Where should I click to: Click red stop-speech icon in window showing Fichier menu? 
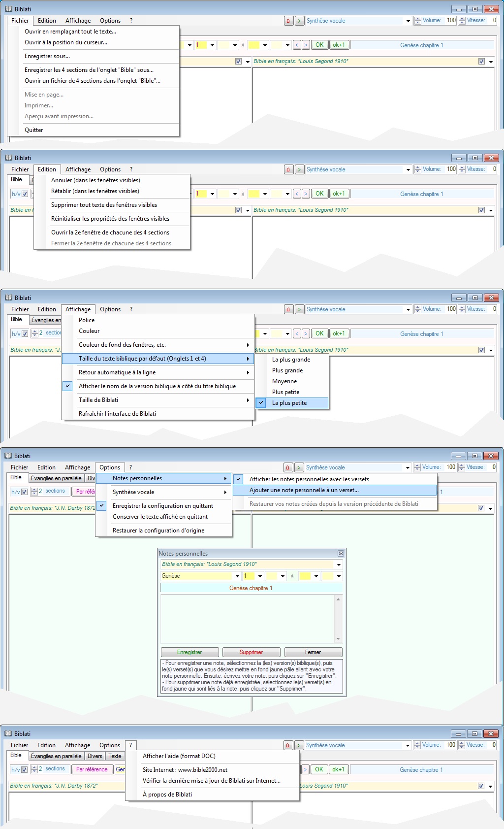(x=288, y=21)
